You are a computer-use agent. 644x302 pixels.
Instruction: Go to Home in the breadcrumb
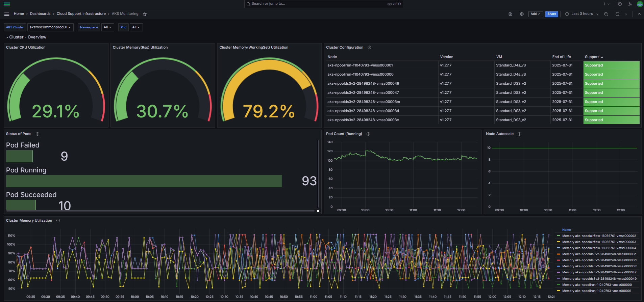(x=19, y=14)
